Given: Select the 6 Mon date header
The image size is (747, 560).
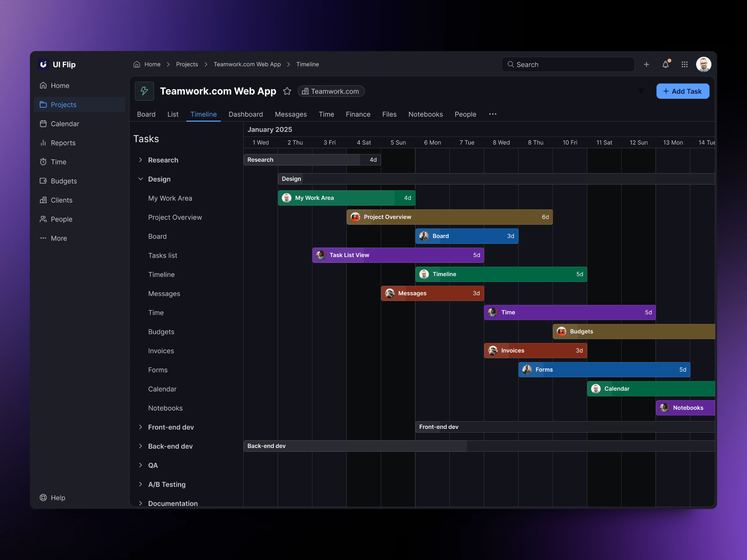Looking at the screenshot, I should [432, 143].
